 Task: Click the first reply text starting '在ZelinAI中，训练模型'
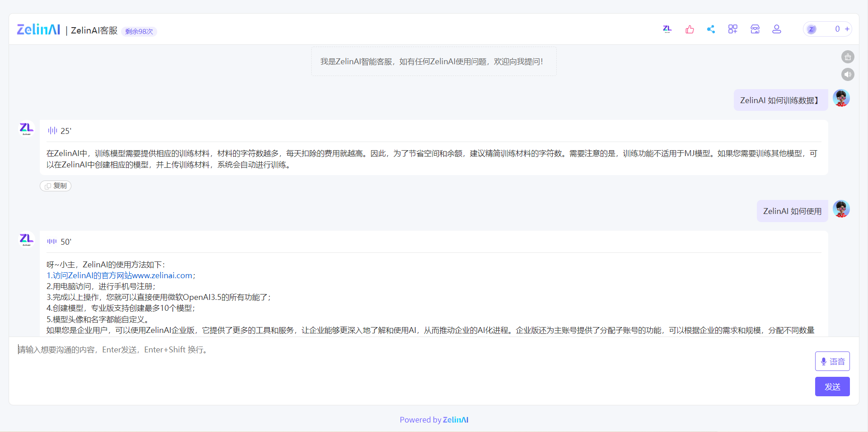tap(432, 159)
